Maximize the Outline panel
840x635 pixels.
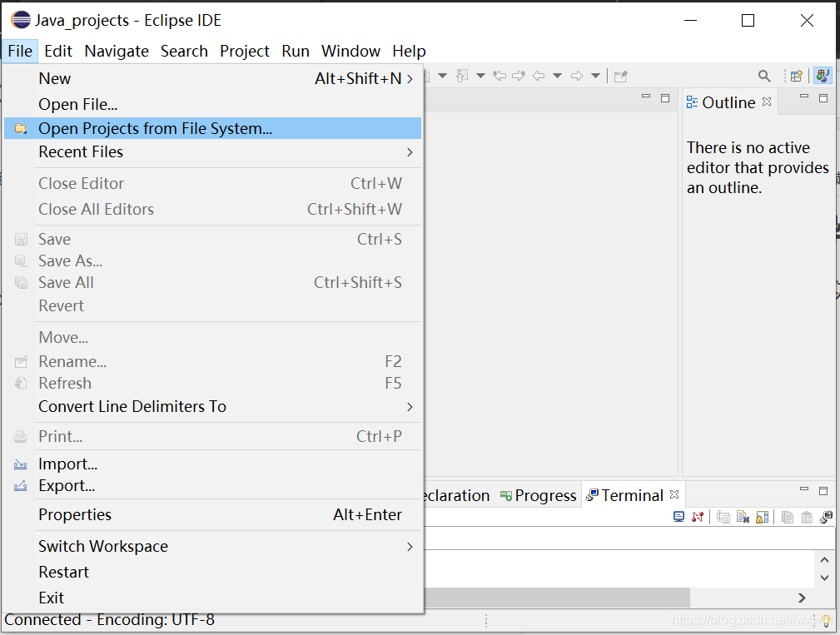coord(823,98)
